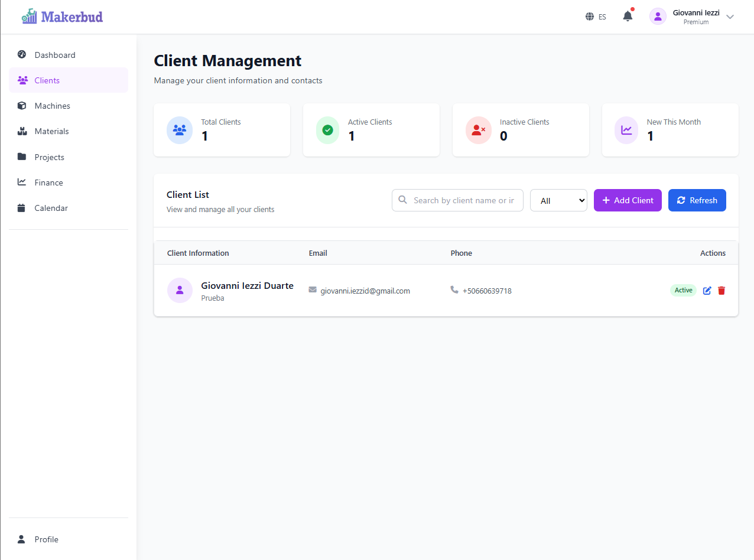Open the Profile page

(46, 539)
